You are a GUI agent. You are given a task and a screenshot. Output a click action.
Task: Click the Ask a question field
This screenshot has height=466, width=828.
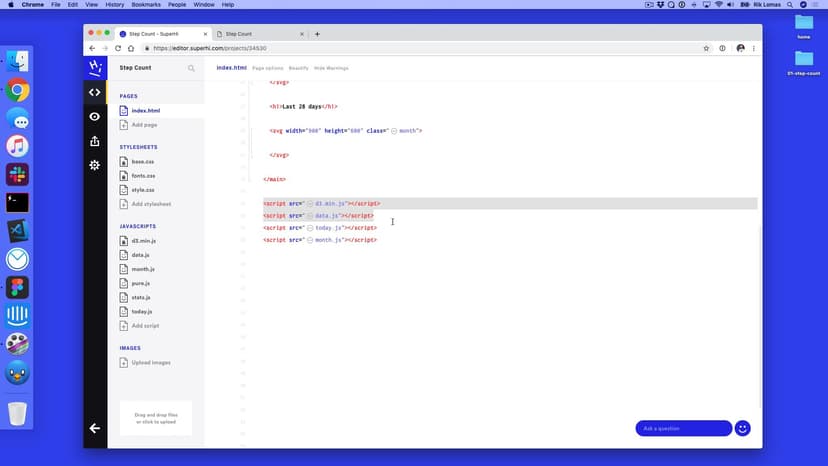(683, 428)
